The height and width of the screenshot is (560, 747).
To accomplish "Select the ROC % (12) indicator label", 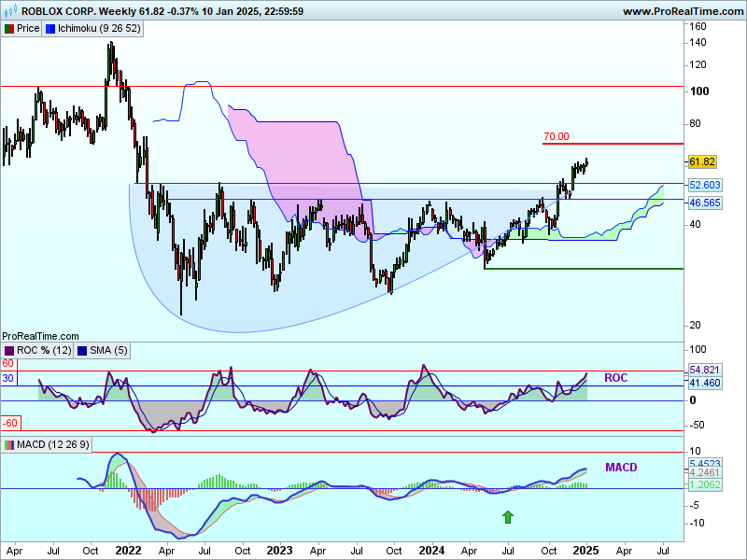I will coord(44,350).
